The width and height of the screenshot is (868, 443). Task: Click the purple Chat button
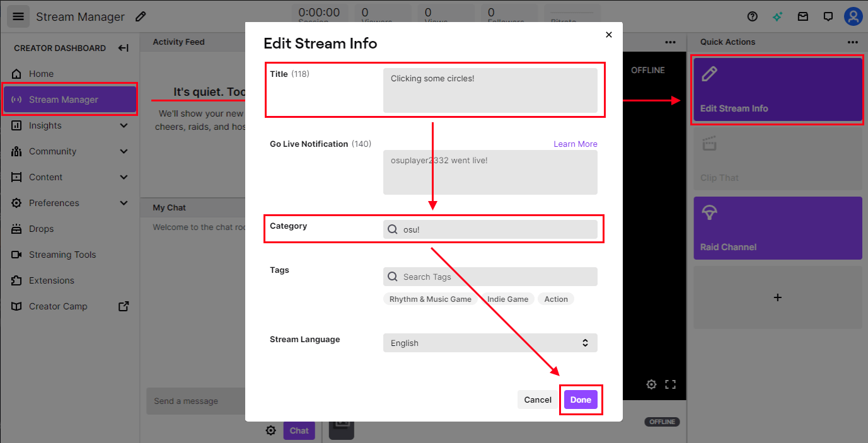pyautogui.click(x=299, y=431)
